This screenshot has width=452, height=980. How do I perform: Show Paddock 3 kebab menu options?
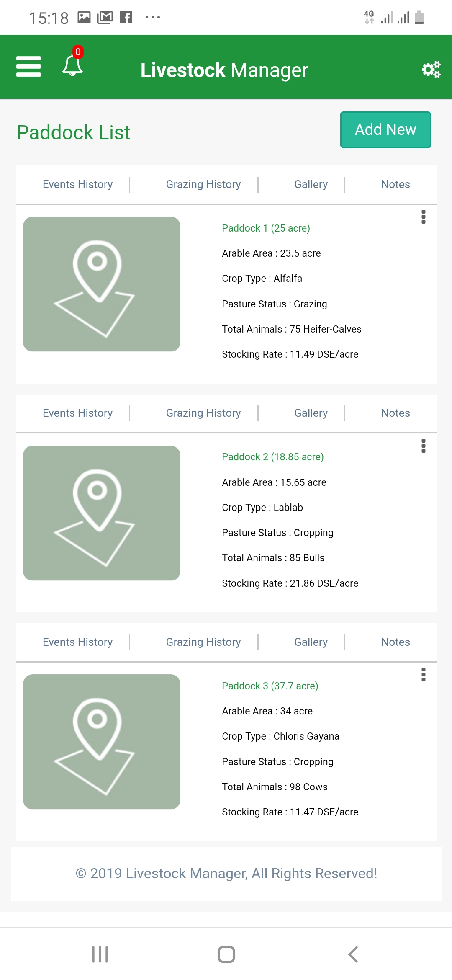click(x=423, y=675)
